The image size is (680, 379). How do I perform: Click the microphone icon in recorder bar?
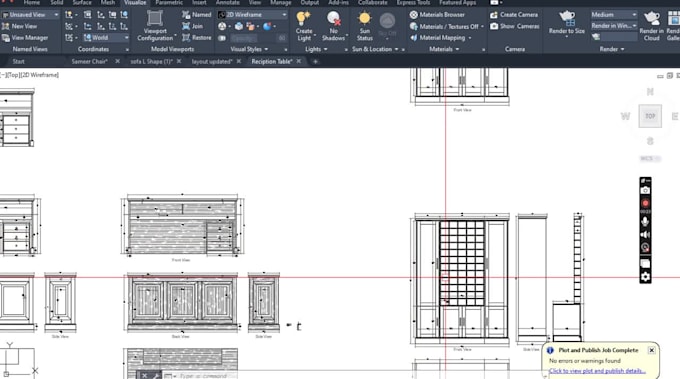645,222
